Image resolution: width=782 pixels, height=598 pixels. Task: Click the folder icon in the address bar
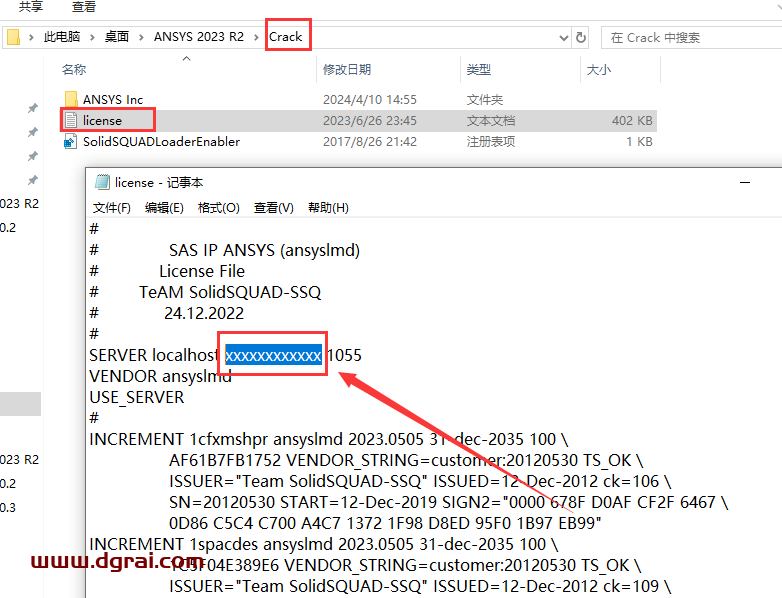pos(13,37)
